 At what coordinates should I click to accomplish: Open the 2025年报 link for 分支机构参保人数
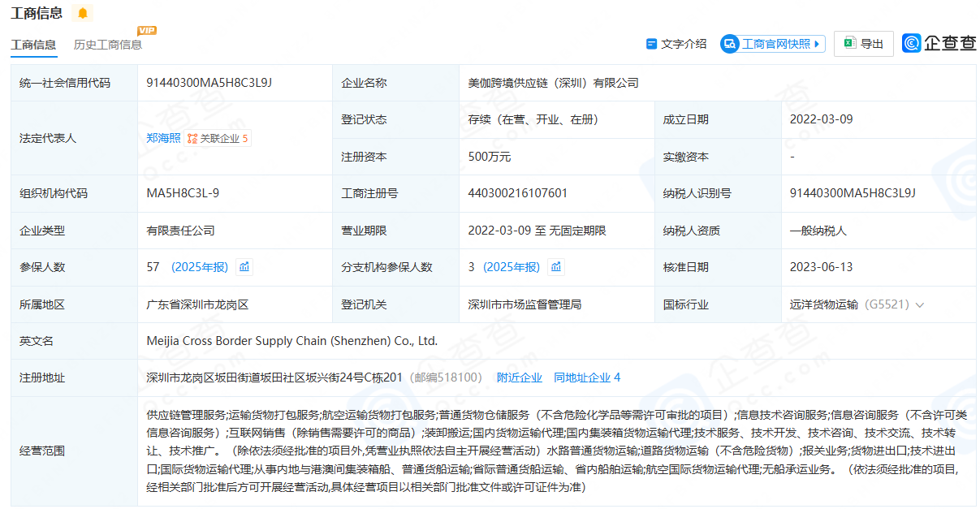click(512, 267)
